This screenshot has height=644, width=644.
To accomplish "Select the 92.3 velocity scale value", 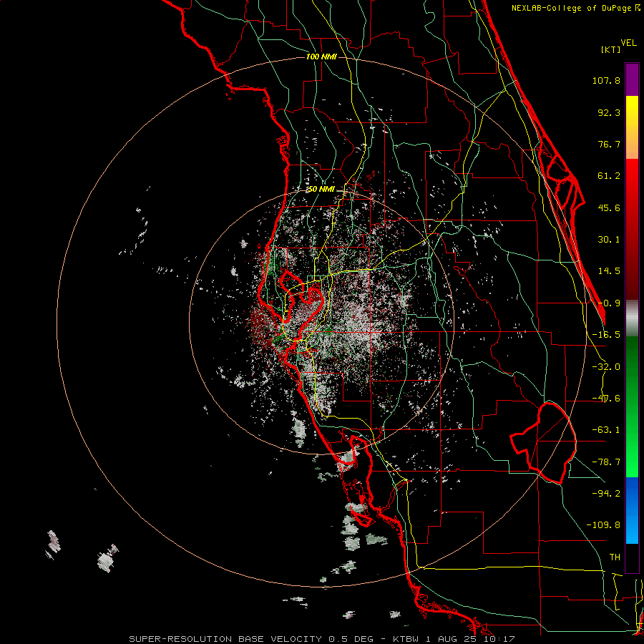I will (x=609, y=112).
